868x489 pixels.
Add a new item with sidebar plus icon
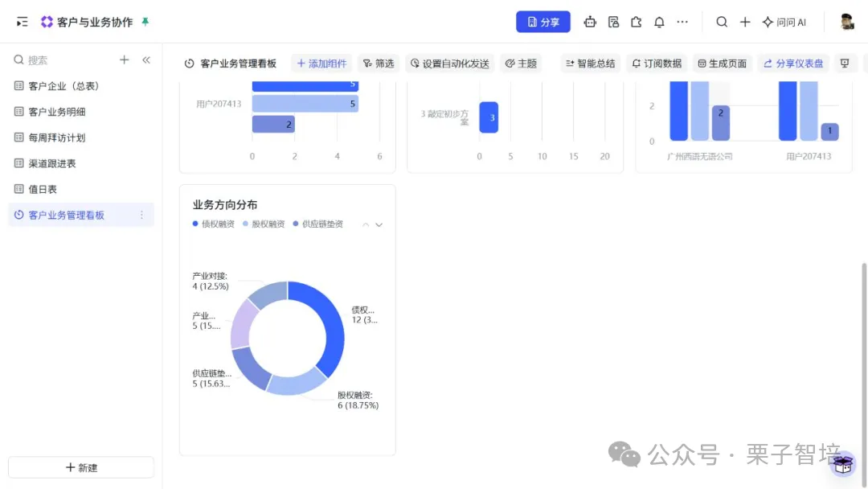click(x=124, y=60)
